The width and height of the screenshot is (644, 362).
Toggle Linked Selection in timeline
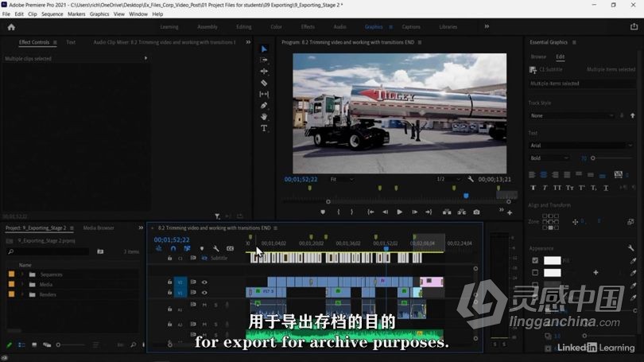[188, 248]
